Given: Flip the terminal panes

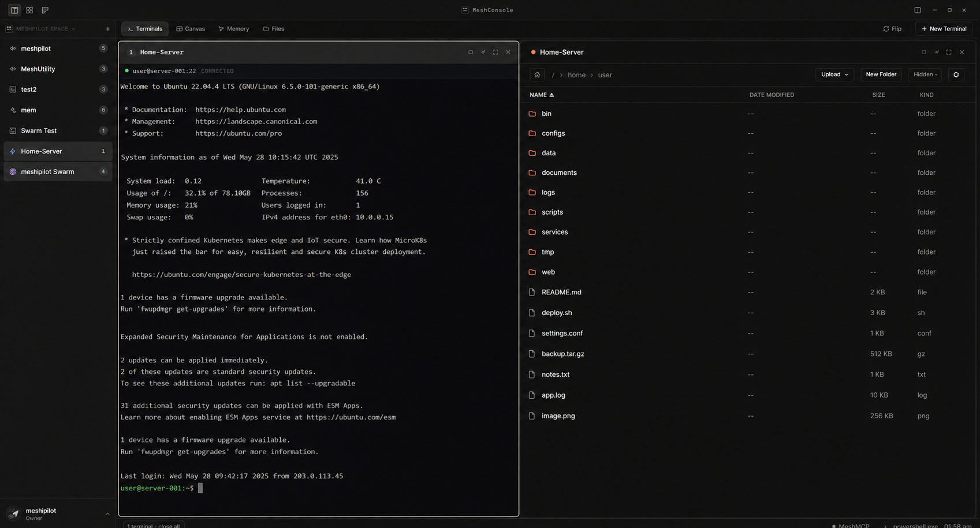Looking at the screenshot, I should 892,29.
